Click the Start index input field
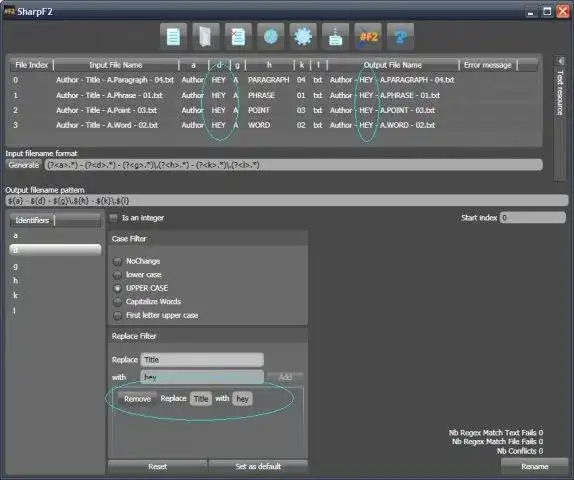The image size is (574, 480). coord(533,218)
